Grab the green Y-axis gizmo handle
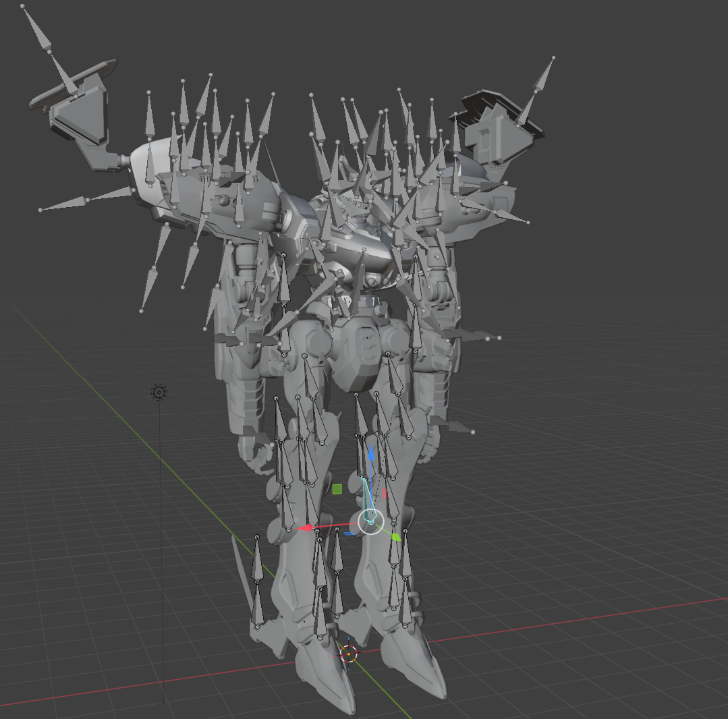 tap(396, 537)
